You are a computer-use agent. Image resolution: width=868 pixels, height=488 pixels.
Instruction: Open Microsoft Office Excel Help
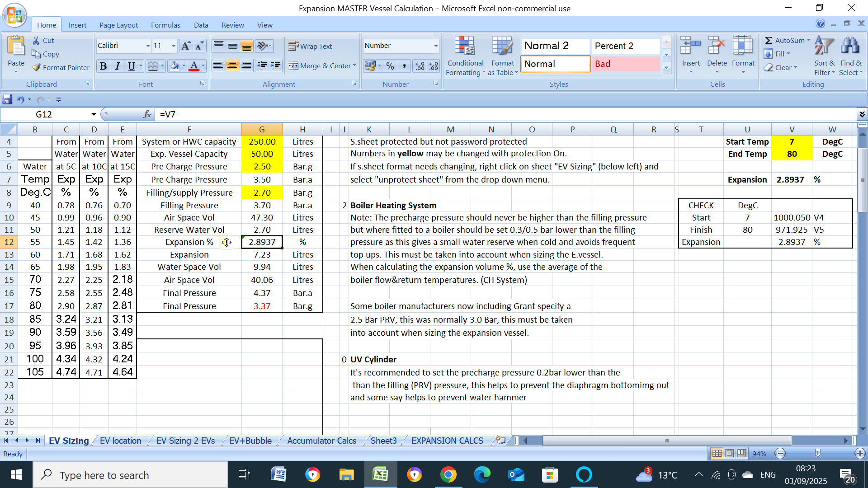click(820, 23)
